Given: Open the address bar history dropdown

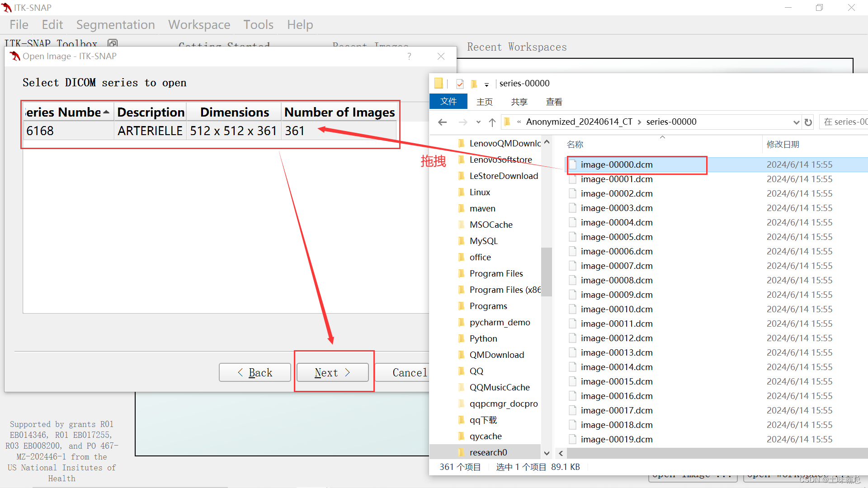Looking at the screenshot, I should tap(796, 122).
